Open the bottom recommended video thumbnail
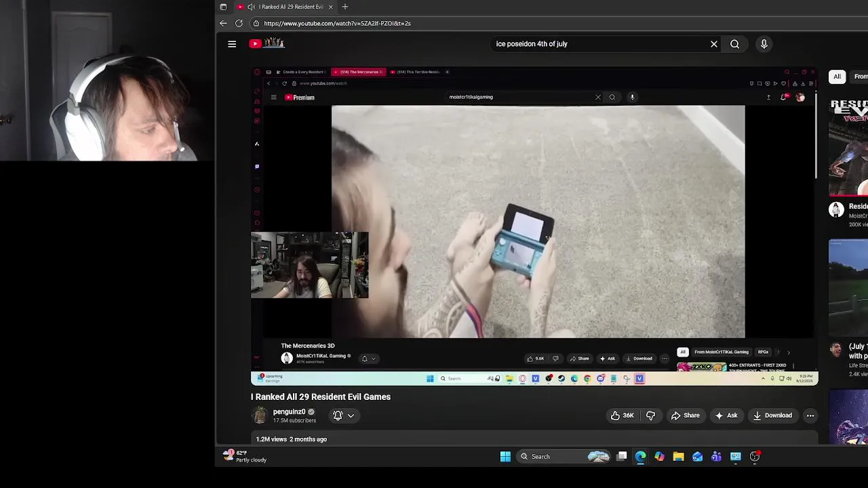The height and width of the screenshot is (488, 868). pyautogui.click(x=848, y=417)
